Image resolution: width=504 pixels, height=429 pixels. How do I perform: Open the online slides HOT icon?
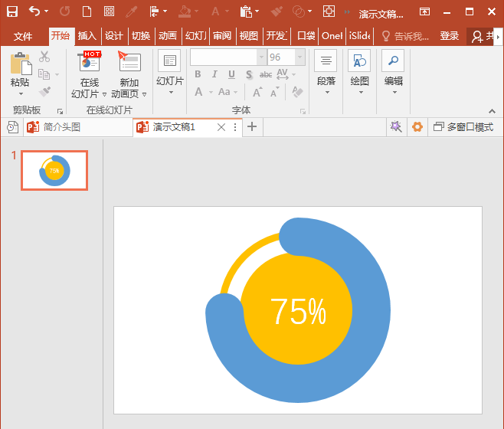click(x=90, y=61)
